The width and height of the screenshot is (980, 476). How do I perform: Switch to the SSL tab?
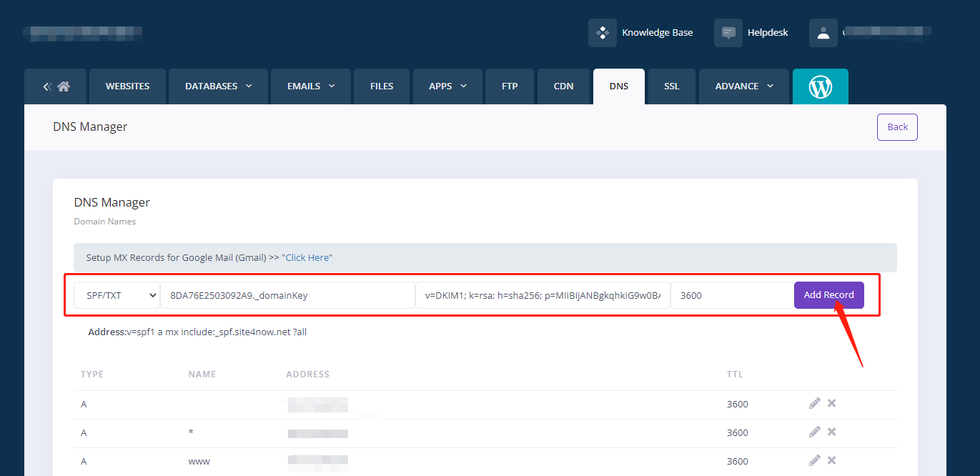pyautogui.click(x=671, y=86)
